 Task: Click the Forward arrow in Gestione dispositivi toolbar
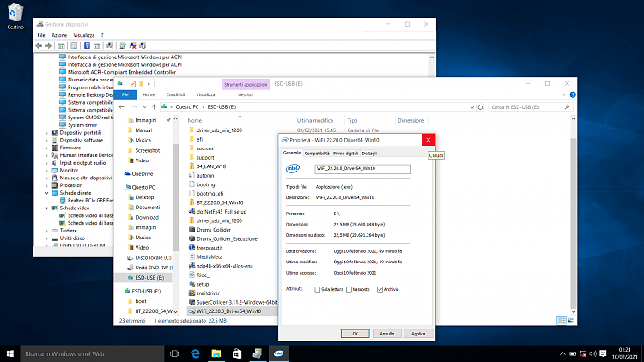pyautogui.click(x=48, y=45)
